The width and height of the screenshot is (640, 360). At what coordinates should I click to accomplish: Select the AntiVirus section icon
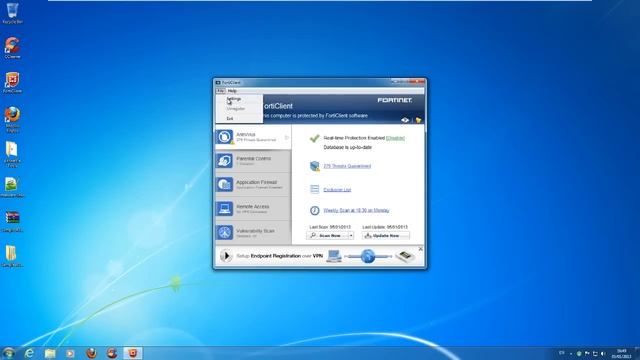pos(224,137)
